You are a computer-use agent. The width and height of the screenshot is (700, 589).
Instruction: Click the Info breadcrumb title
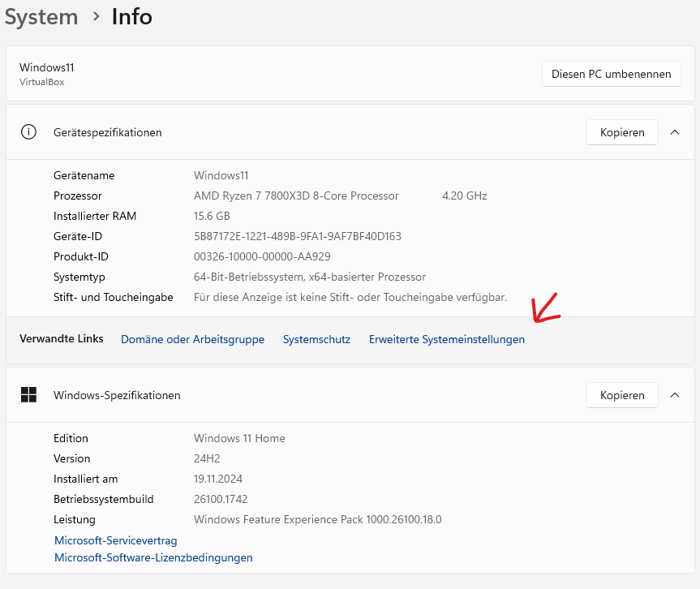point(131,17)
